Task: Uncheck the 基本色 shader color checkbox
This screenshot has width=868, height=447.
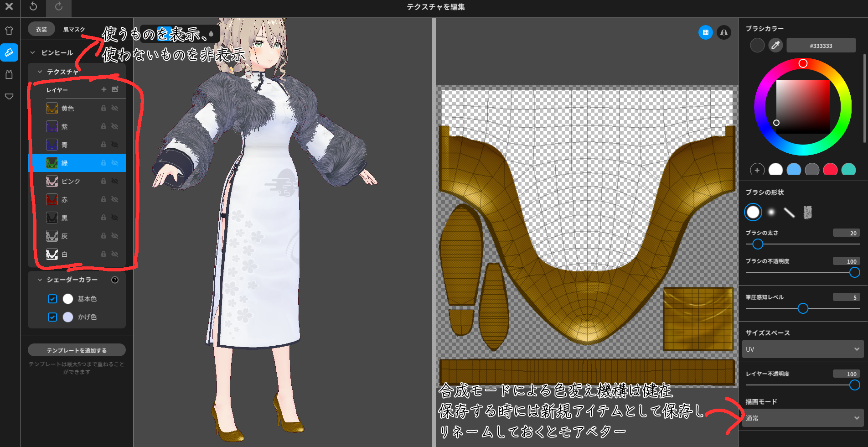Action: pos(52,299)
